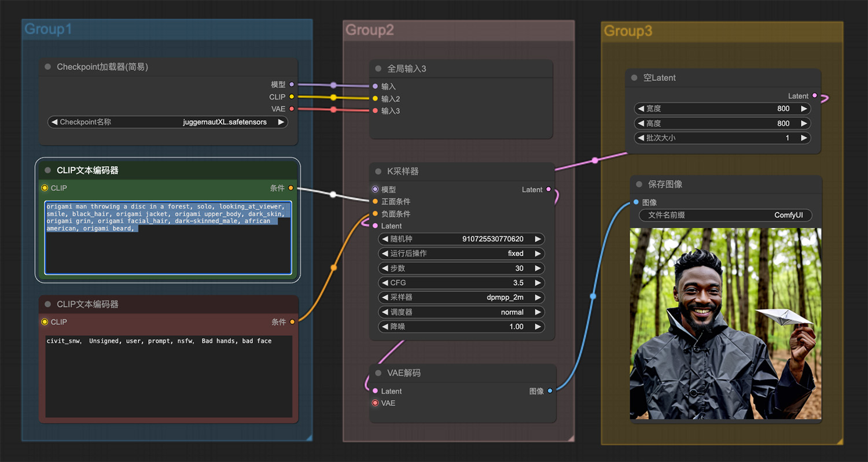
Task: Click the 图像 output port on VAE解码
Action: coord(550,391)
